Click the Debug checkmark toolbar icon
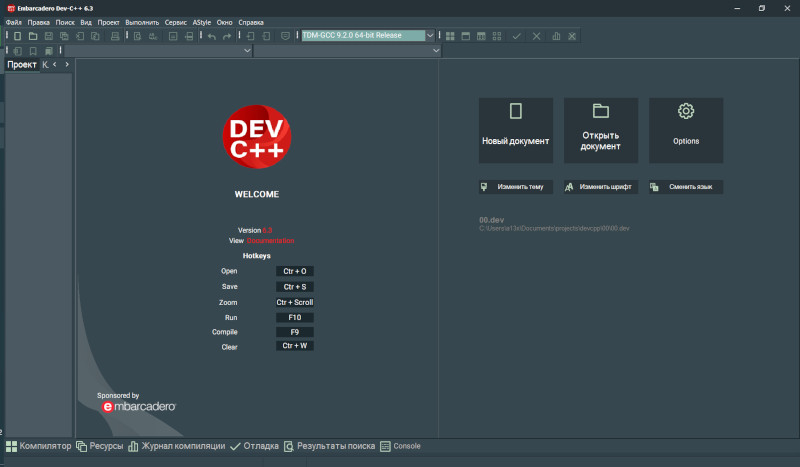This screenshot has width=800, height=467. [516, 36]
